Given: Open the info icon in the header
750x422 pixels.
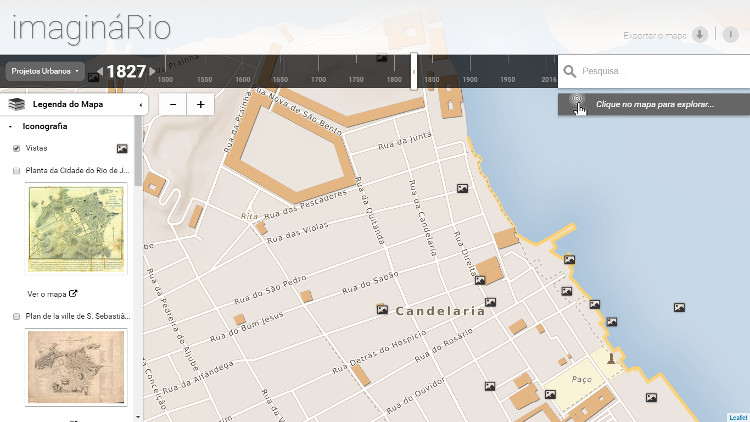Looking at the screenshot, I should coord(731,34).
